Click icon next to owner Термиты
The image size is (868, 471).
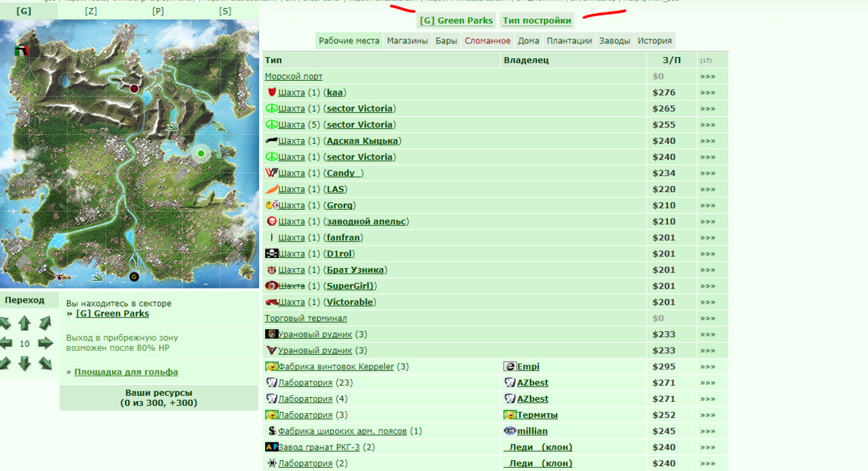[510, 415]
